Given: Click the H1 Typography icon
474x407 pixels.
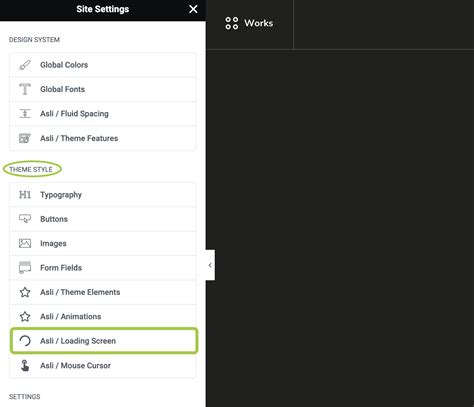Looking at the screenshot, I should [25, 195].
